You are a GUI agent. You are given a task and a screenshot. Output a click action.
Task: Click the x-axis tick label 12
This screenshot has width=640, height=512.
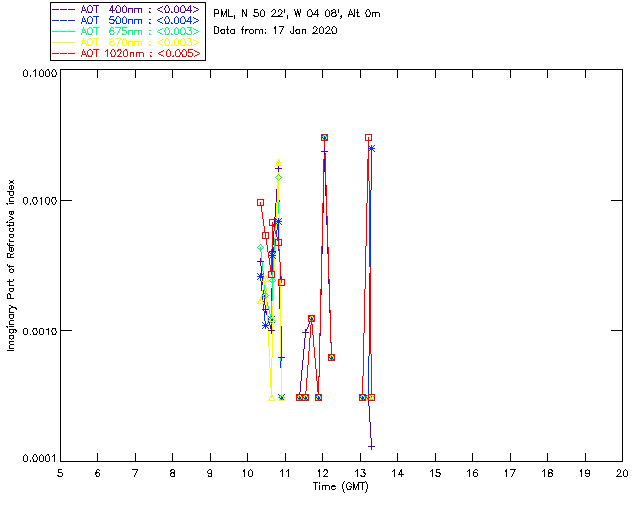click(x=322, y=473)
